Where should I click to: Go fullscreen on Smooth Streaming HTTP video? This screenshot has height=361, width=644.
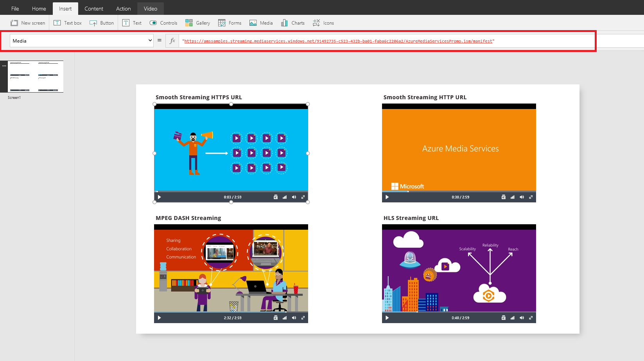(x=531, y=197)
